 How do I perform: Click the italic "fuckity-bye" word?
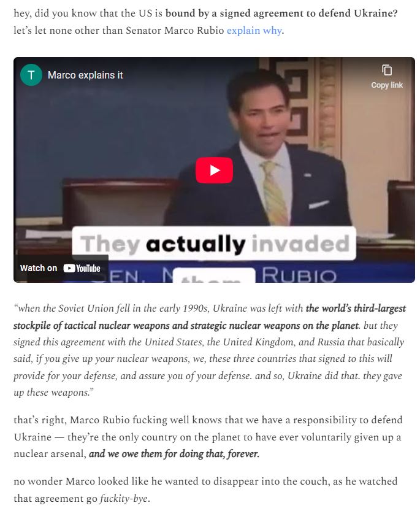124,499
